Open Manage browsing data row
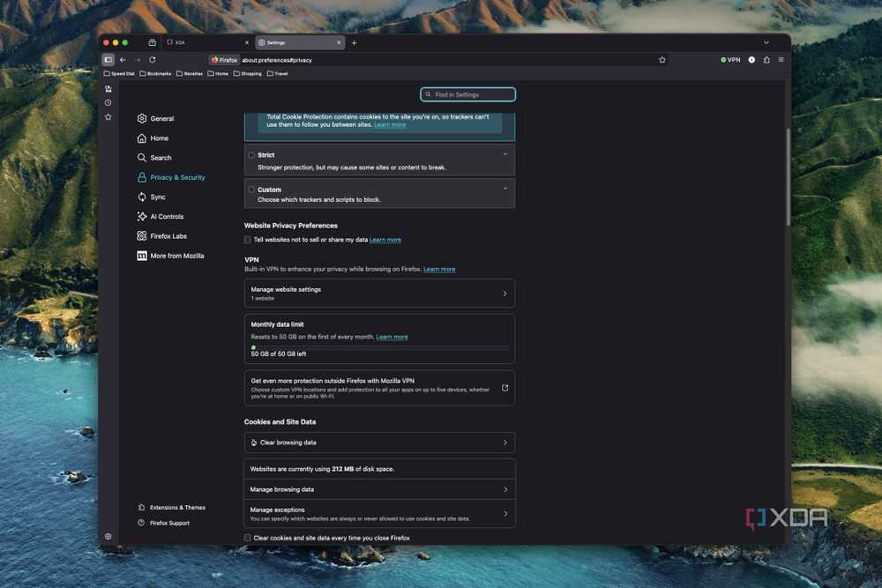The image size is (882, 588). 379,489
